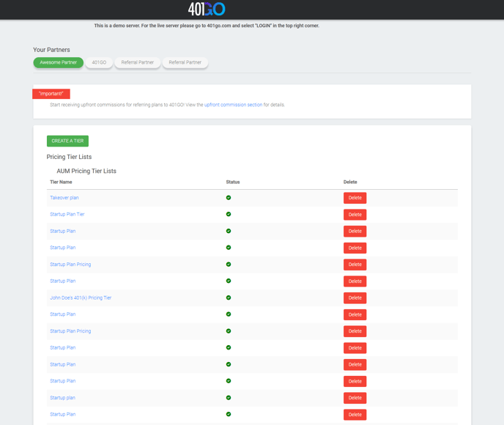Click the Delete column header
This screenshot has width=504, height=425.
(x=351, y=182)
